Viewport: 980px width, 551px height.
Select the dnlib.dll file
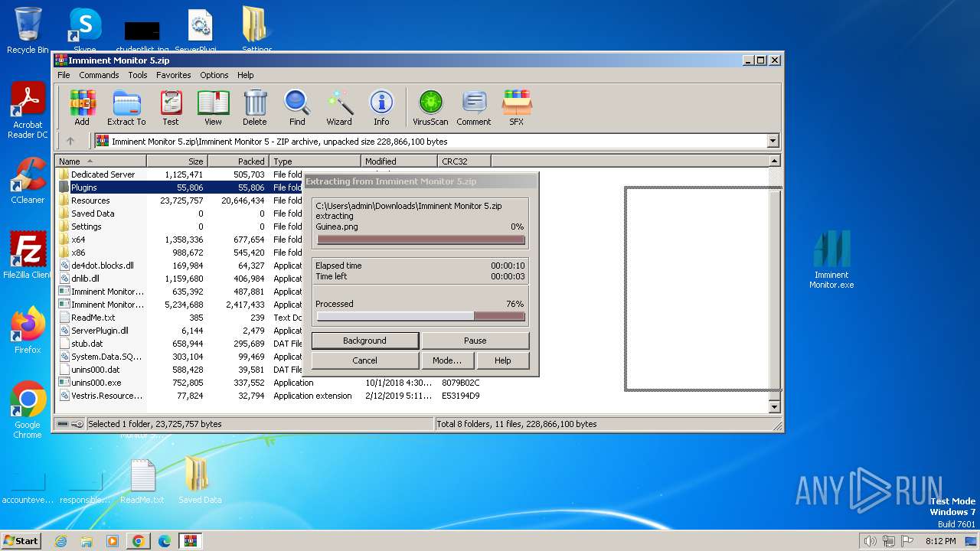(85, 279)
